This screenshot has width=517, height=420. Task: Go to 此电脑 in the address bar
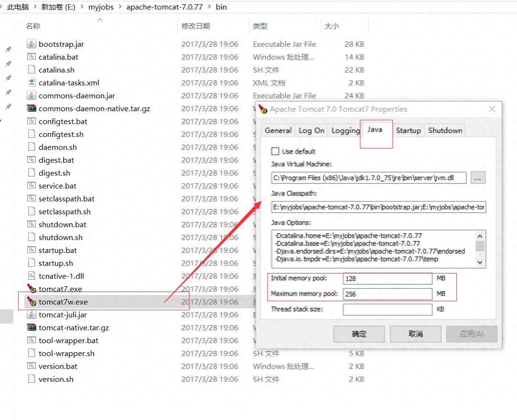(18, 7)
